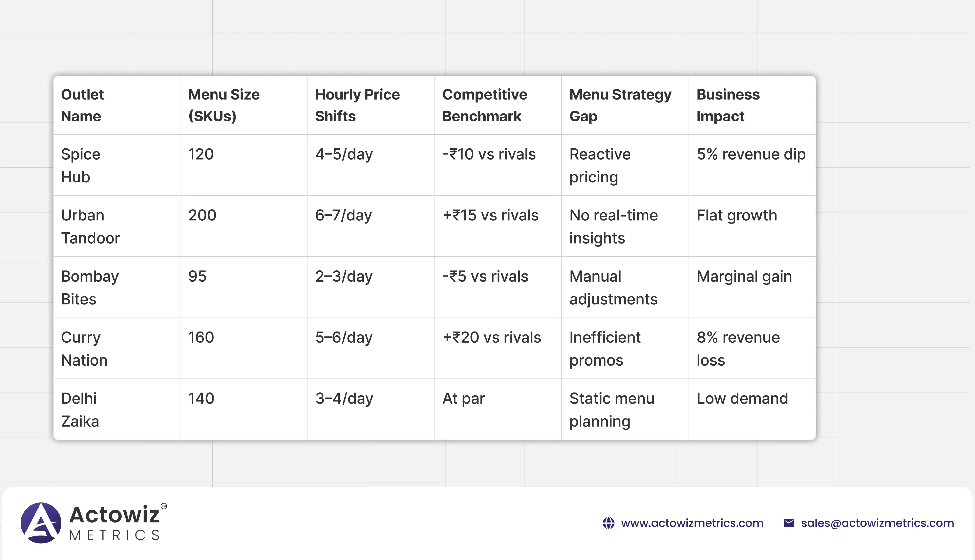The width and height of the screenshot is (975, 560).
Task: Select the Delhi Zaika row name
Action: click(x=80, y=410)
